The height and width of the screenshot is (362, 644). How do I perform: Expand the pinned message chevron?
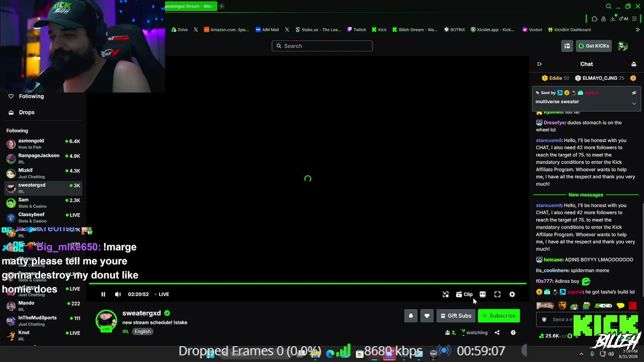tap(634, 103)
